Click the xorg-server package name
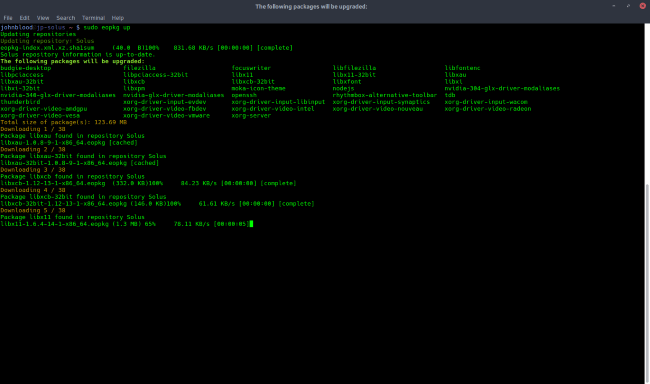The width and height of the screenshot is (650, 384). coord(251,116)
